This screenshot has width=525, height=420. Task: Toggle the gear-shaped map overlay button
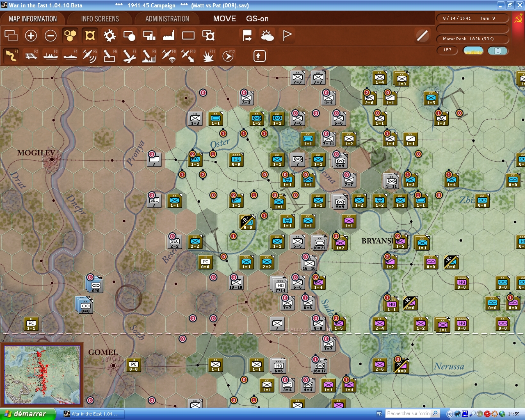click(x=110, y=36)
